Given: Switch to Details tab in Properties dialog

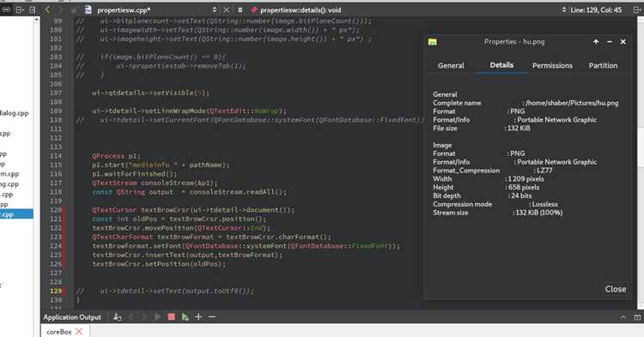Looking at the screenshot, I should (x=501, y=65).
